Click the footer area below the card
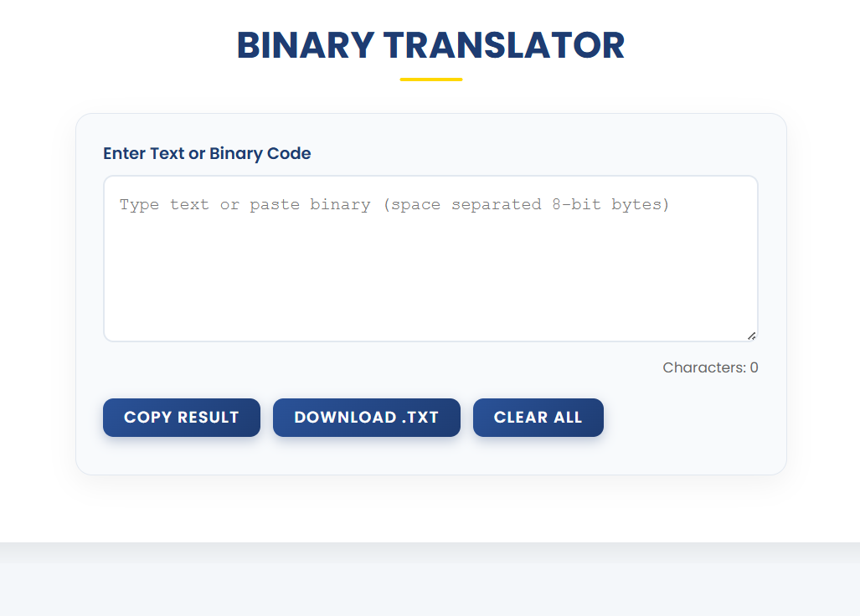Viewport: 860px width, 616px height. point(430,577)
